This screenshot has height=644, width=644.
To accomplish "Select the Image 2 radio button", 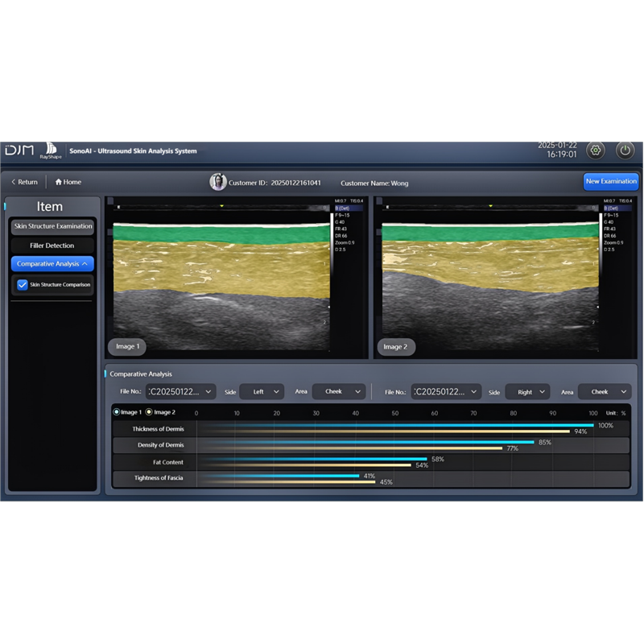I will pyautogui.click(x=149, y=411).
